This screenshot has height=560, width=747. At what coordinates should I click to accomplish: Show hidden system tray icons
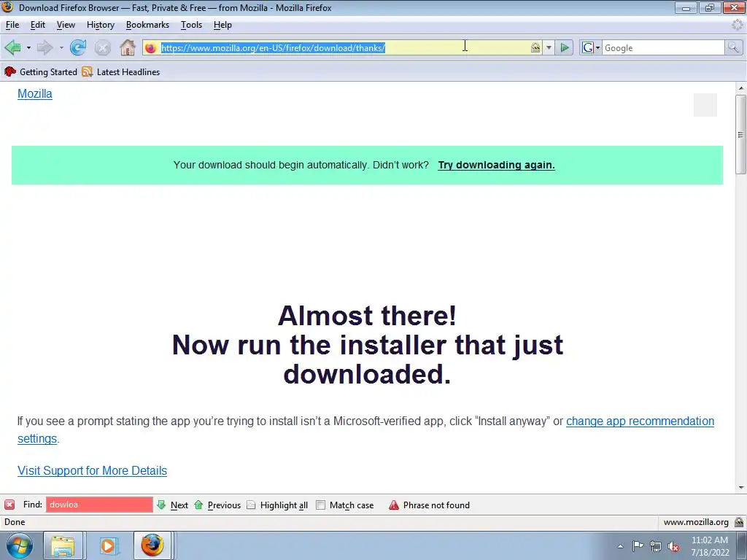point(620,546)
